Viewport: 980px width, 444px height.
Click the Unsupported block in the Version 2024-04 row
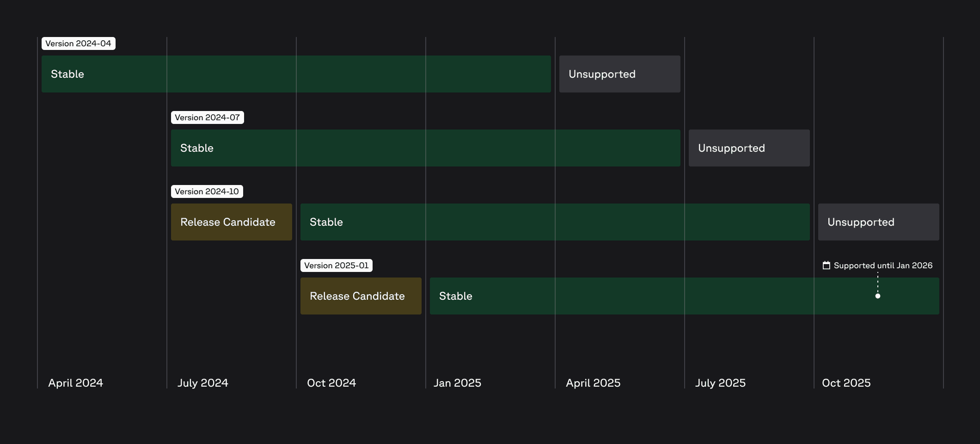[619, 74]
